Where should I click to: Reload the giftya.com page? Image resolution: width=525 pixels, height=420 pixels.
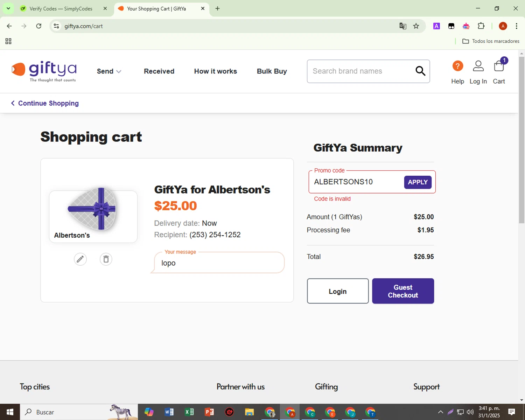point(39,26)
